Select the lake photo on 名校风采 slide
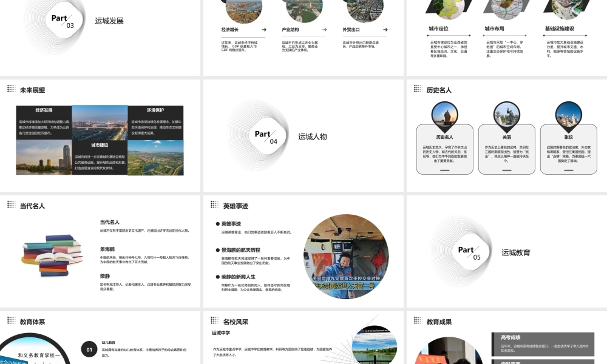 pyautogui.click(x=375, y=345)
